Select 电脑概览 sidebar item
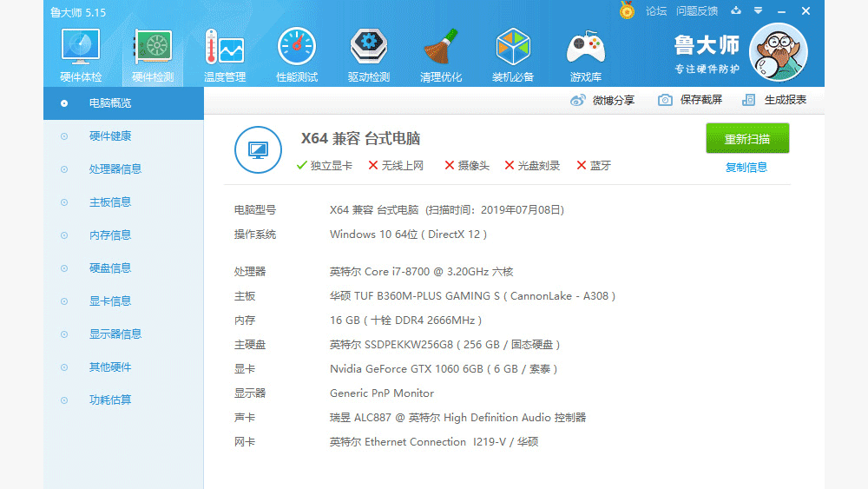The width and height of the screenshot is (868, 489). (123, 103)
